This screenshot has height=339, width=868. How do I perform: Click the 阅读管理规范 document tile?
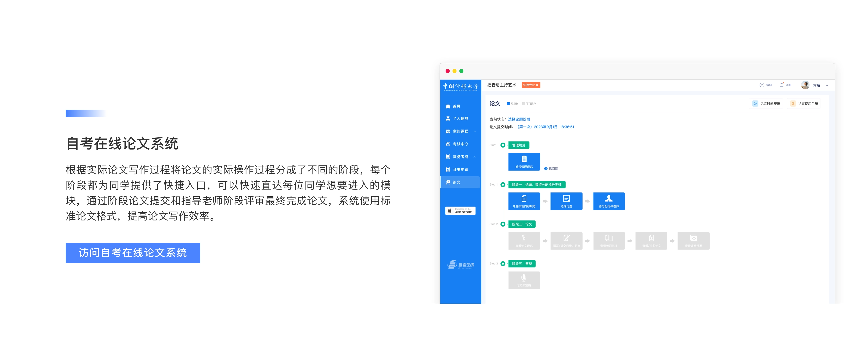[524, 162]
